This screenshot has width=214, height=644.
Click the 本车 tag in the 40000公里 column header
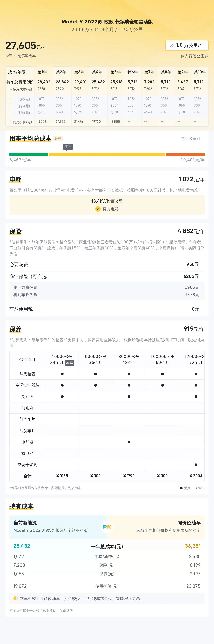(69, 363)
